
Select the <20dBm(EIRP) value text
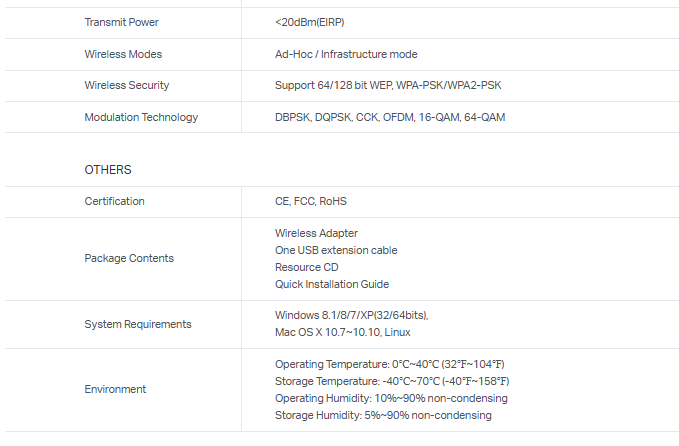pyautogui.click(x=318, y=22)
